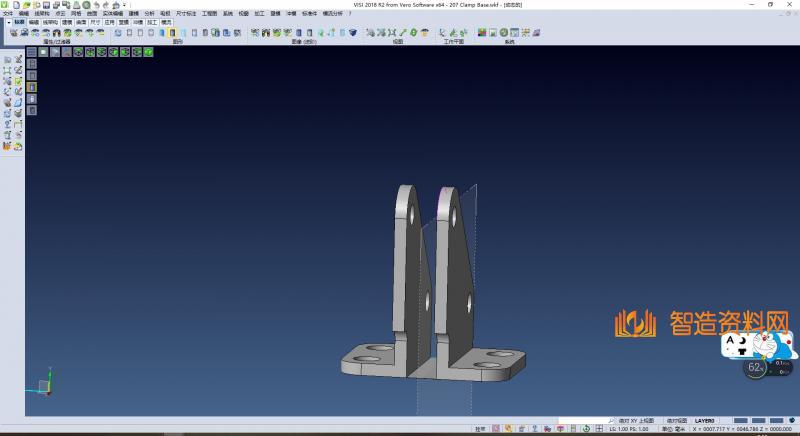Click the green help icon in 系统 group

[x=503, y=33]
